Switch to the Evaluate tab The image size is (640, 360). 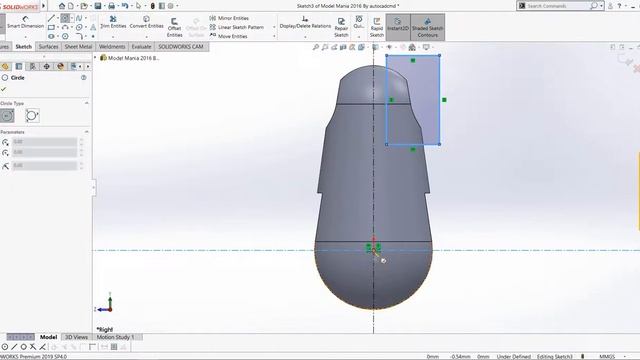click(x=141, y=47)
